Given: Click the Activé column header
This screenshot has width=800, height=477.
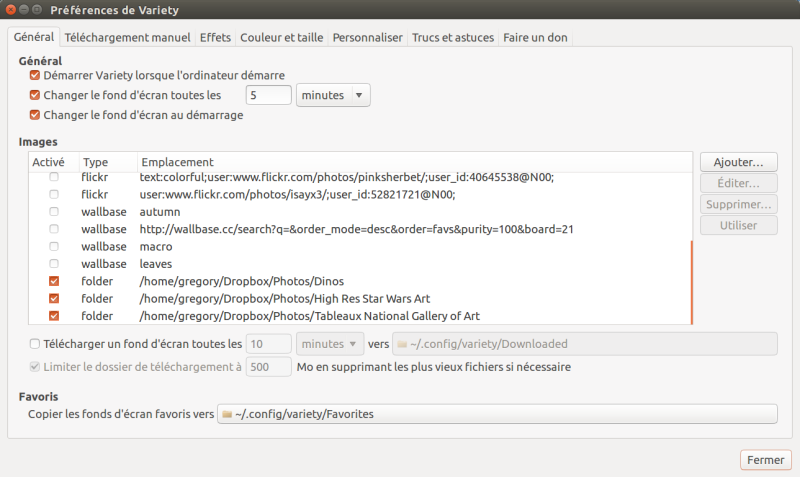Looking at the screenshot, I should [x=54, y=162].
